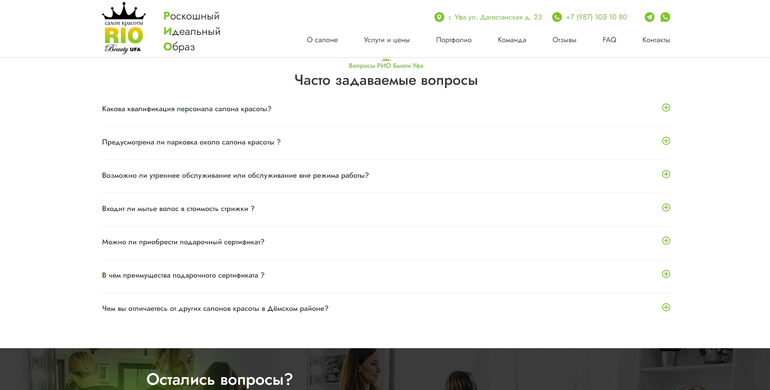Click the map pin icon beside the address
Screen dimensions: 770x390
(439, 17)
